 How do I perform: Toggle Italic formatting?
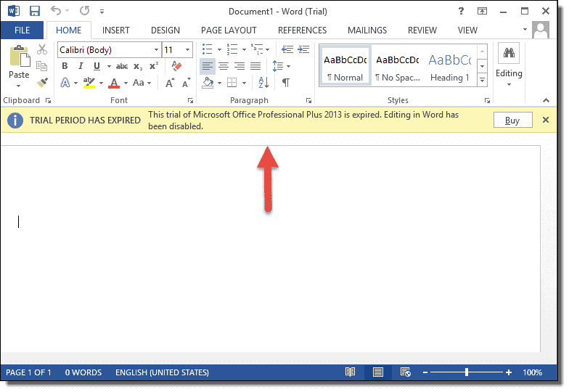click(81, 66)
